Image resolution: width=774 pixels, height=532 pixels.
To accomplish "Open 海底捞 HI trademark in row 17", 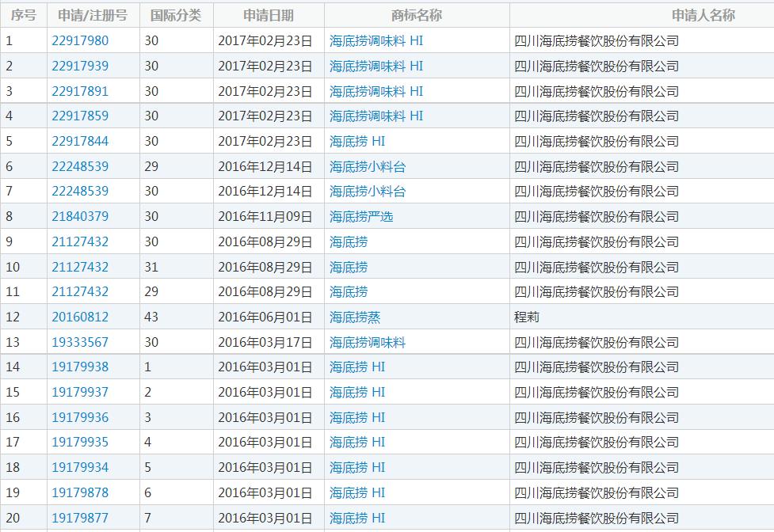I will click(x=357, y=442).
